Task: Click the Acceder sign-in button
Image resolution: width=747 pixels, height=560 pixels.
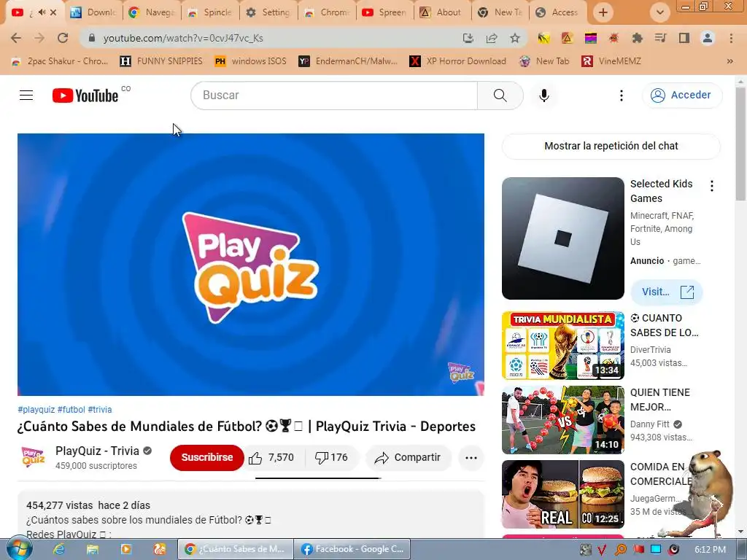Action: tap(682, 96)
